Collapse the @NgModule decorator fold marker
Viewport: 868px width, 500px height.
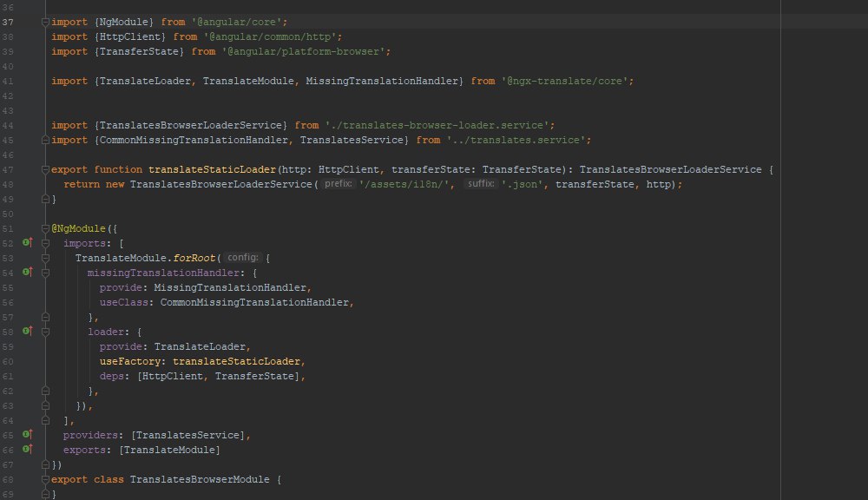pyautogui.click(x=45, y=228)
